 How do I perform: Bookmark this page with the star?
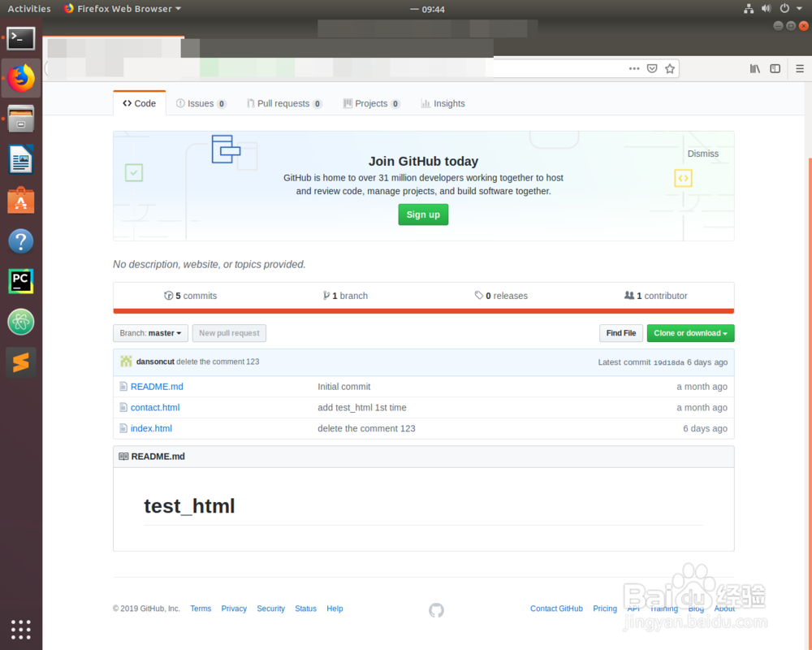(x=670, y=68)
